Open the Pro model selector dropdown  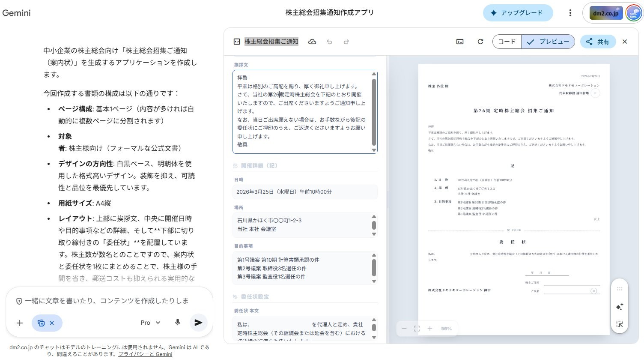click(150, 323)
